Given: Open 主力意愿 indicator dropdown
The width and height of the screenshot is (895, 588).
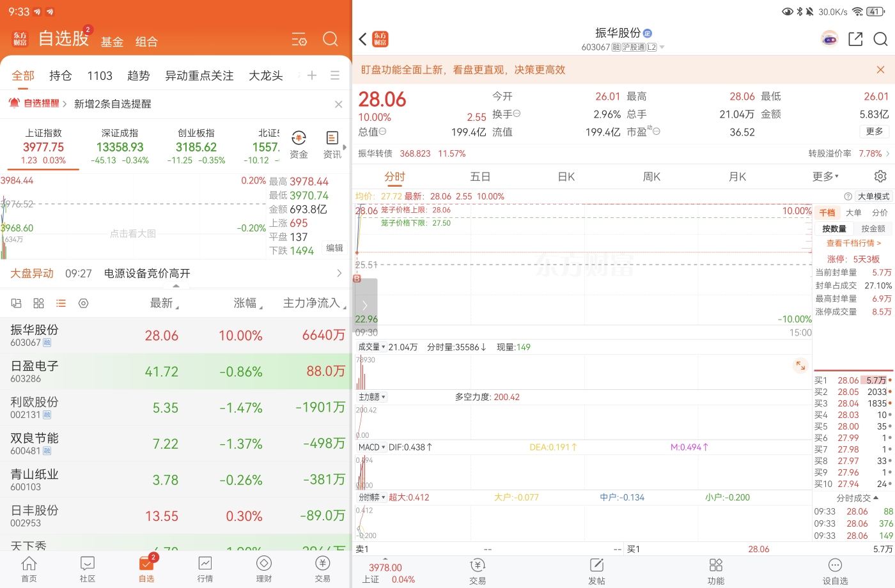Looking at the screenshot, I should (371, 397).
